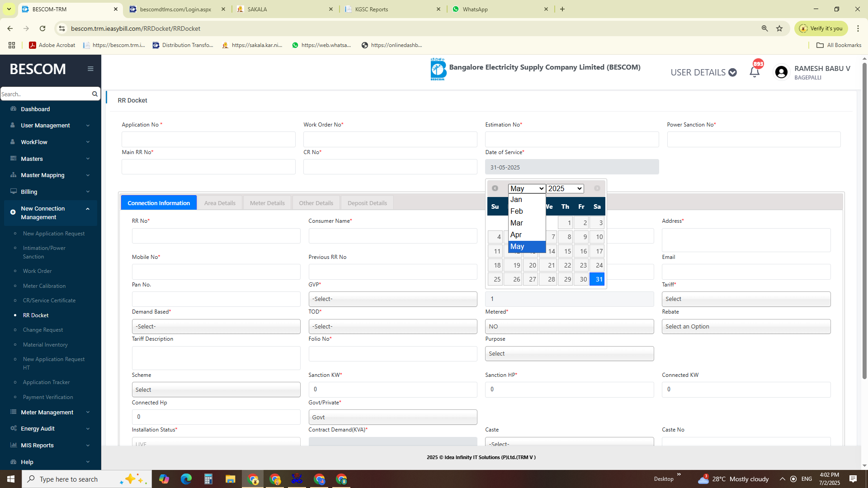Click the Sanction KW input field
This screenshot has height=488, width=868.
pyautogui.click(x=393, y=389)
